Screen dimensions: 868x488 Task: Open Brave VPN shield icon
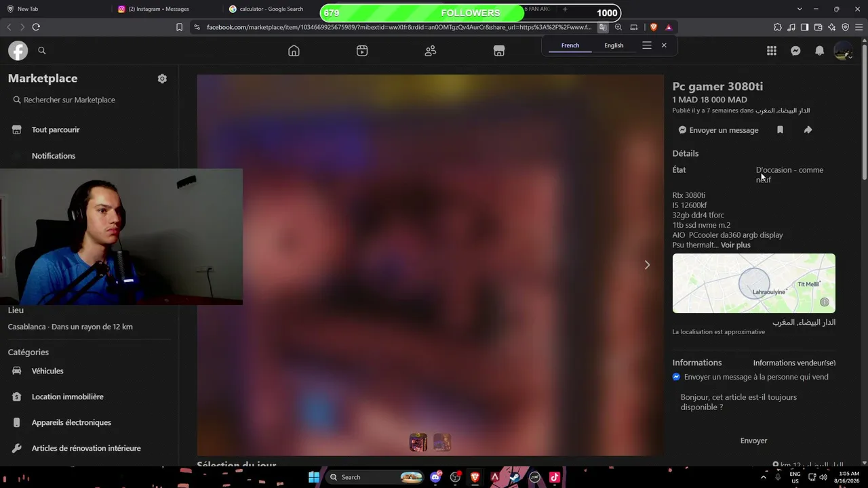[x=846, y=27]
